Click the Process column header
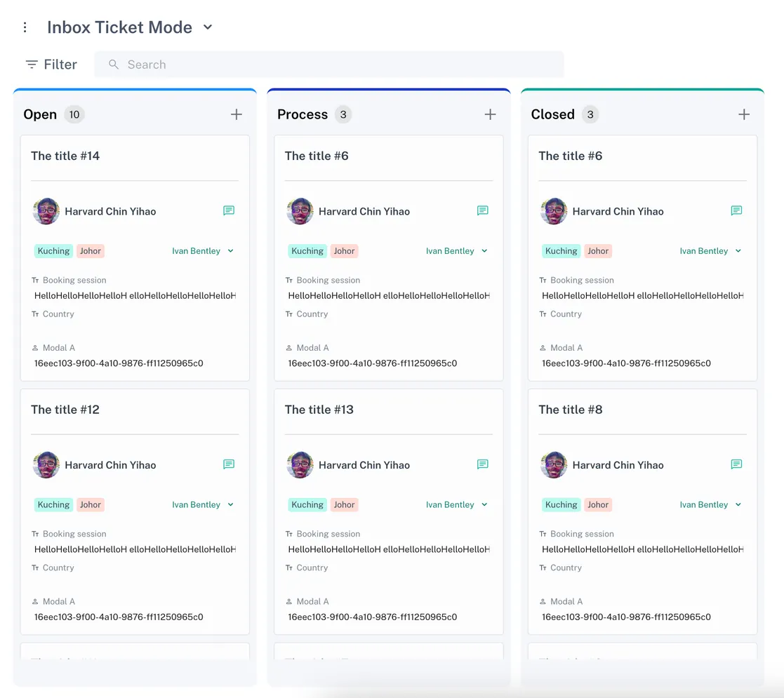The height and width of the screenshot is (698, 784). point(303,114)
